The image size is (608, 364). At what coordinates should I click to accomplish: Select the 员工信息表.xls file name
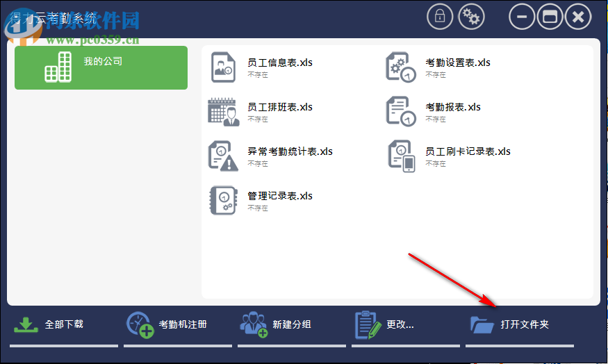click(x=280, y=63)
